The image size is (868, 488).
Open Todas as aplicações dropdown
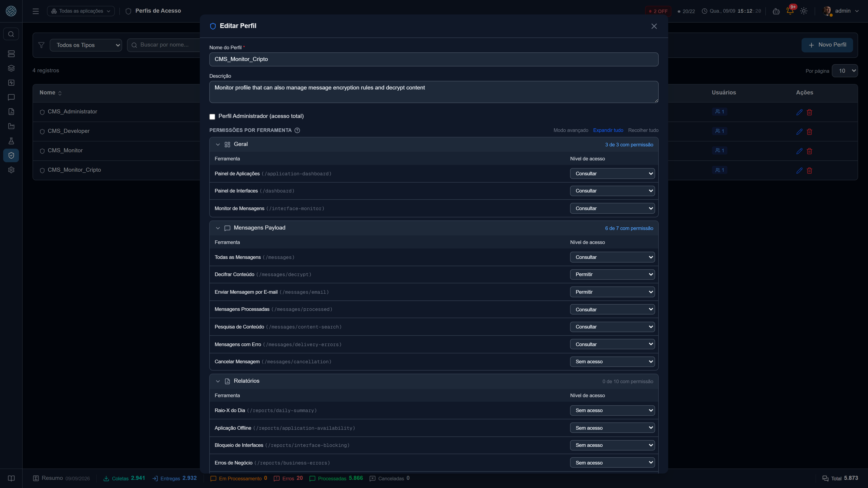coord(81,11)
